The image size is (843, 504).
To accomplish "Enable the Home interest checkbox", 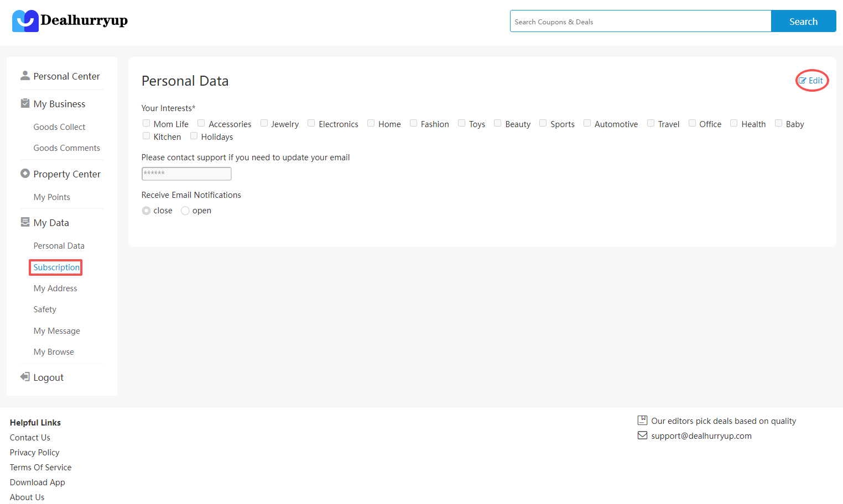I will click(x=371, y=123).
